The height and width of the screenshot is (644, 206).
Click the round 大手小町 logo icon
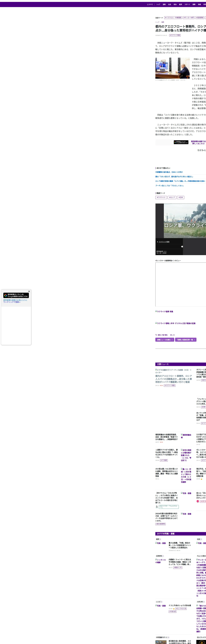(x=198, y=501)
